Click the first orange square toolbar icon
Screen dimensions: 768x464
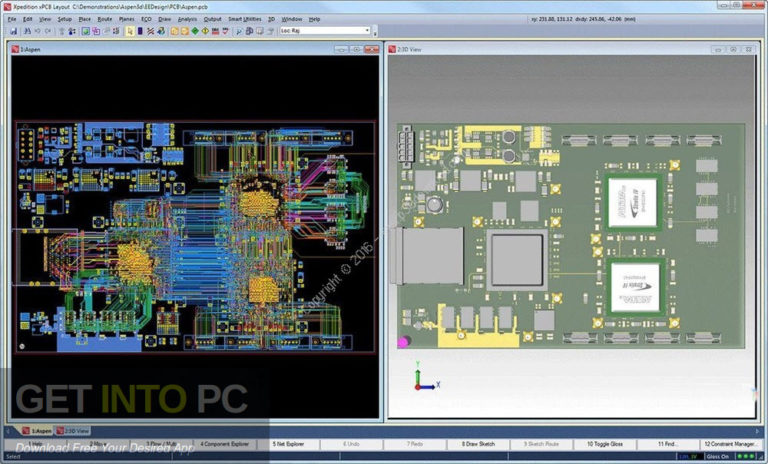point(174,31)
